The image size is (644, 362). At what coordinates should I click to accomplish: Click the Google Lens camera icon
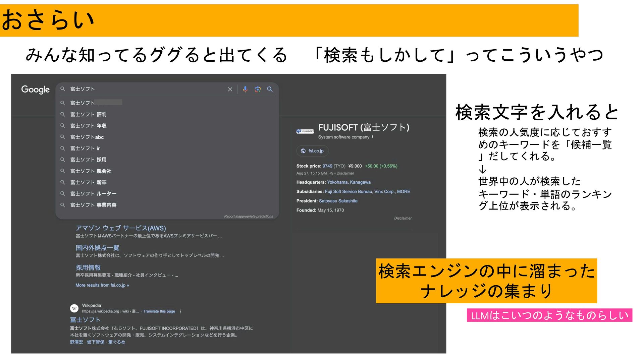(258, 89)
